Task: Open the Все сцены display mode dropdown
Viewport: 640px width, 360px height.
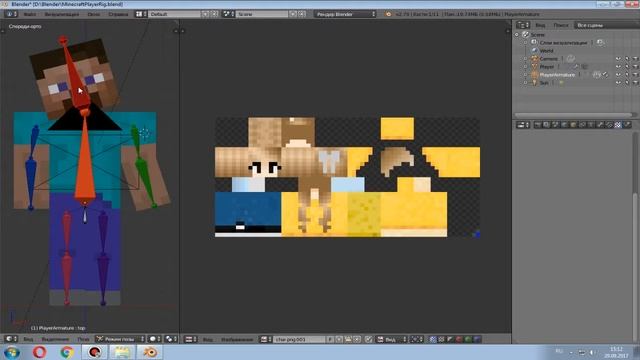Action: coord(606,25)
